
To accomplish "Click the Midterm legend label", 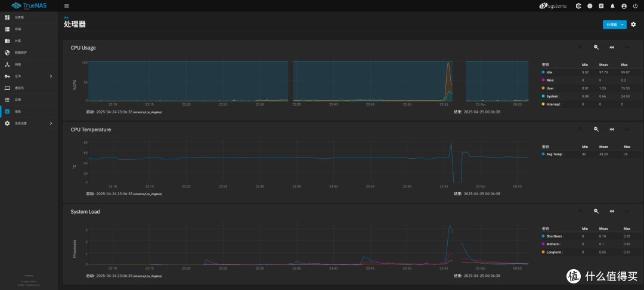I will click(x=553, y=244).
